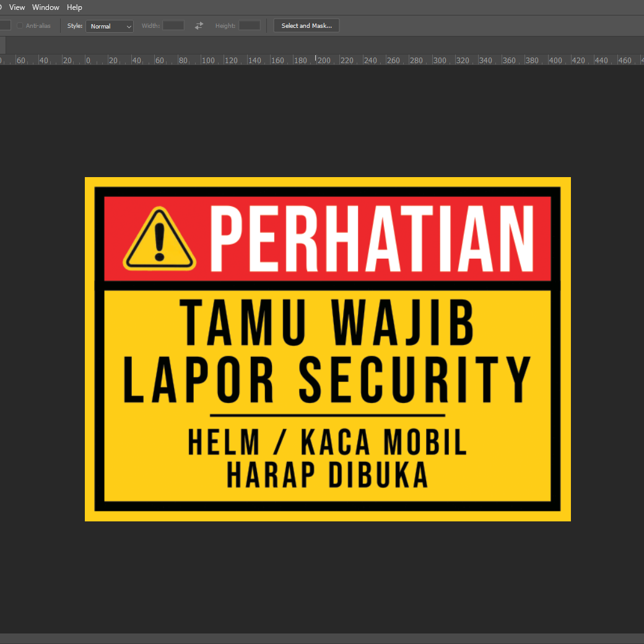Open Select and Mask workspace
644x644 pixels.
click(x=307, y=25)
